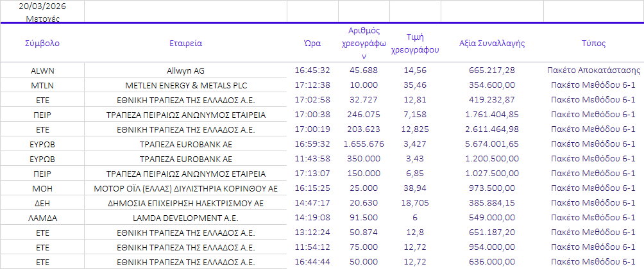The width and height of the screenshot is (644, 269).
Task: Select ΜΟΤΟΡ ΟΪΛ ΔΙΥΛΙΣΤΗΡΙΑ ΚΟΡΙΝΘΟΥ company cell
Action: [x=185, y=188]
